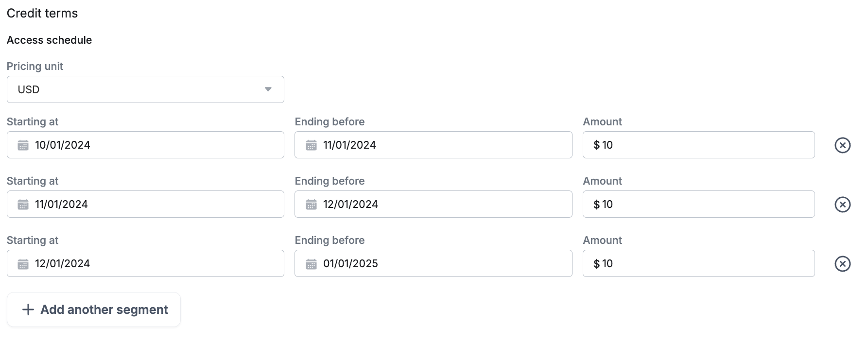The height and width of the screenshot is (344, 868).
Task: Edit the first segment Amount field
Action: coord(698,145)
